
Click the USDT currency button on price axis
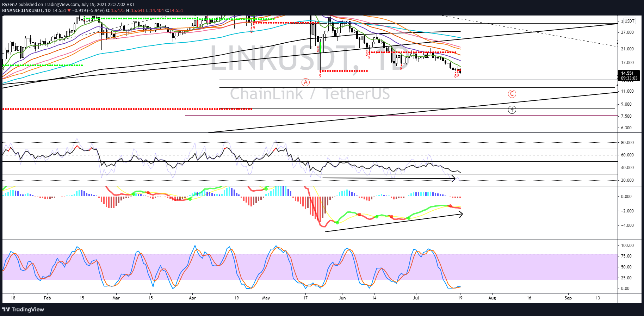pos(630,21)
